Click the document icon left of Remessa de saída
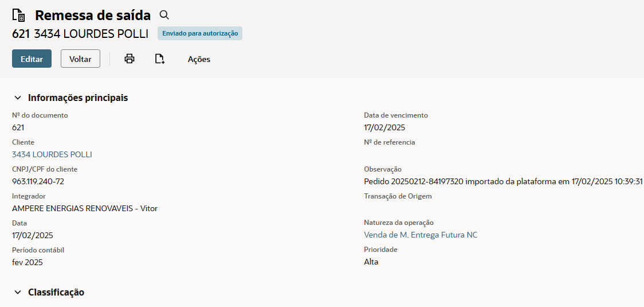This screenshot has height=307, width=644. pos(19,15)
